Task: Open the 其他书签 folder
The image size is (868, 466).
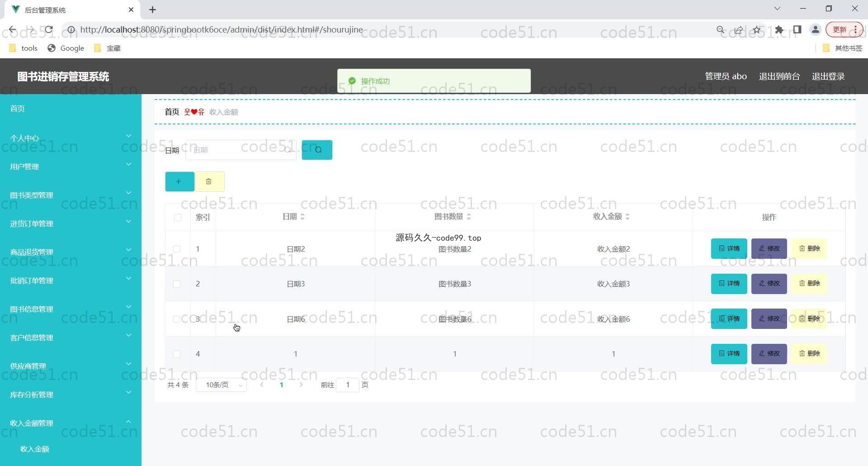Action: point(843,48)
